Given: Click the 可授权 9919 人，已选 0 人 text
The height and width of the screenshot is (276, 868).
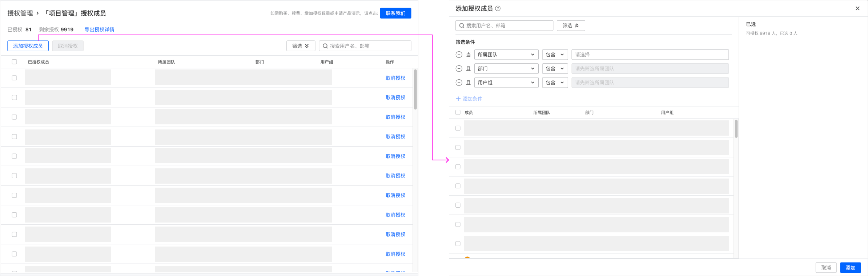Looking at the screenshot, I should (x=772, y=33).
